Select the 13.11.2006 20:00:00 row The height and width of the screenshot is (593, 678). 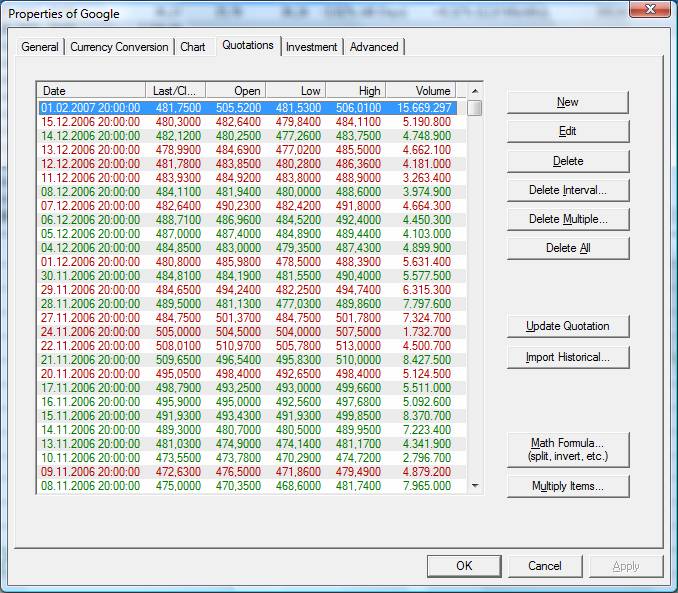(x=252, y=443)
